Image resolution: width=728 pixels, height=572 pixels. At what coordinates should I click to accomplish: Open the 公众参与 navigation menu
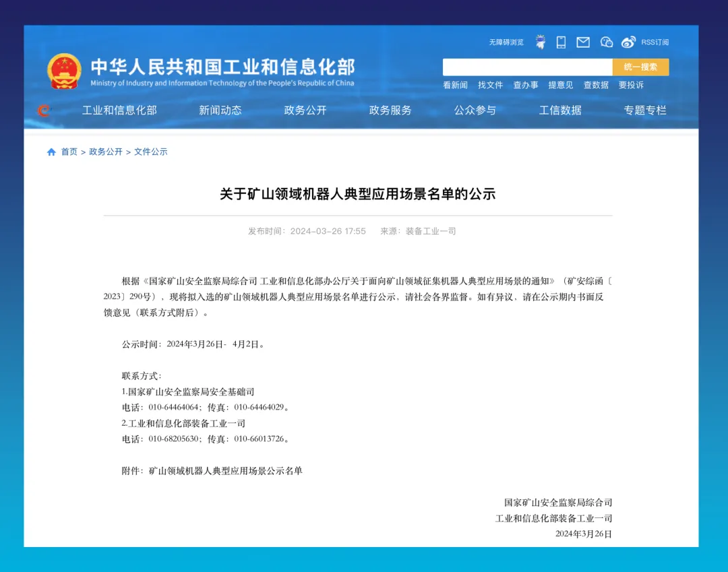[x=476, y=110]
